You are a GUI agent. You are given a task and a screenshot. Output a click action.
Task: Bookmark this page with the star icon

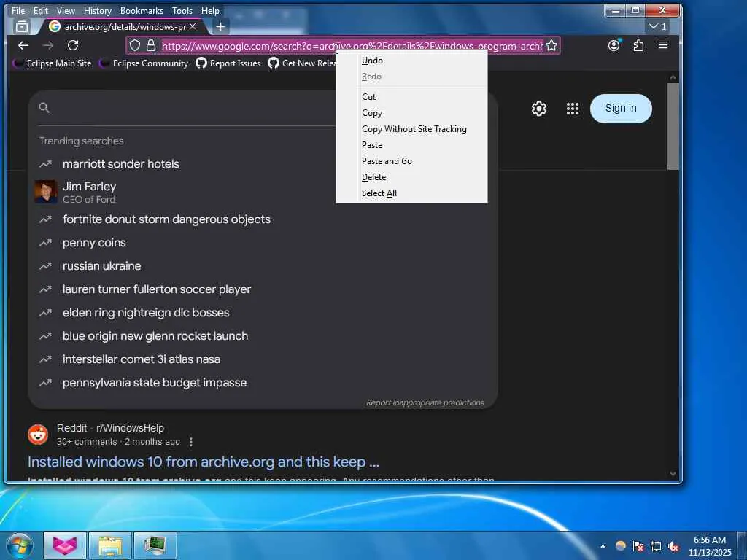point(551,45)
